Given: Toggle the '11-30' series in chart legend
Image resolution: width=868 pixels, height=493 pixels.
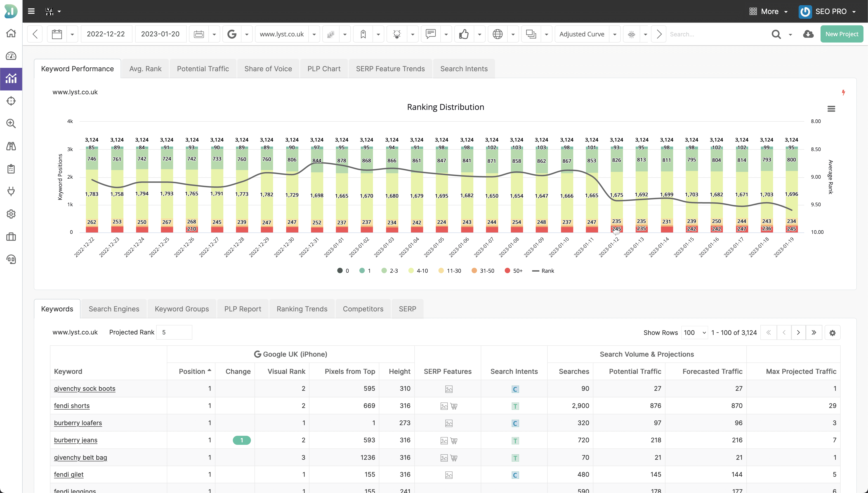Looking at the screenshot, I should click(x=450, y=270).
